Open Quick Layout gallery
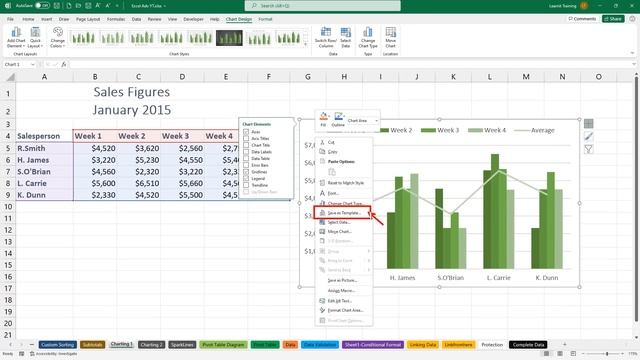The height and width of the screenshot is (360, 640). coord(35,38)
